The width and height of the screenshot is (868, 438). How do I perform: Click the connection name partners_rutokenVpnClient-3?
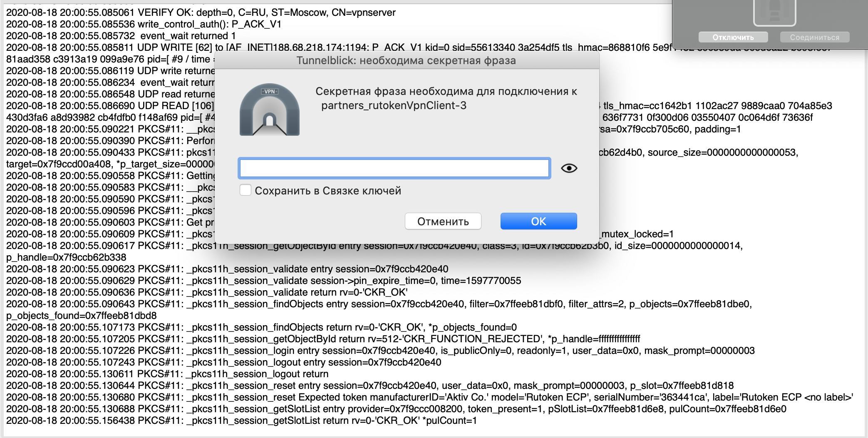point(394,105)
